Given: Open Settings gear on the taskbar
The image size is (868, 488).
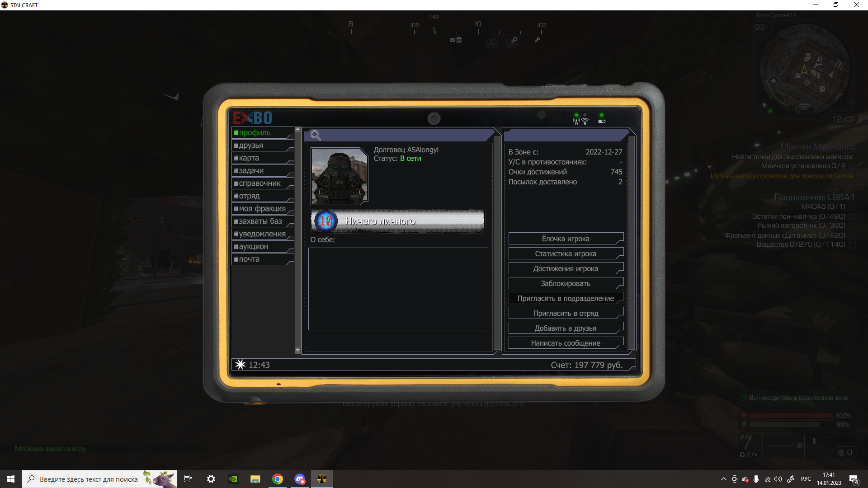Looking at the screenshot, I should point(211,479).
